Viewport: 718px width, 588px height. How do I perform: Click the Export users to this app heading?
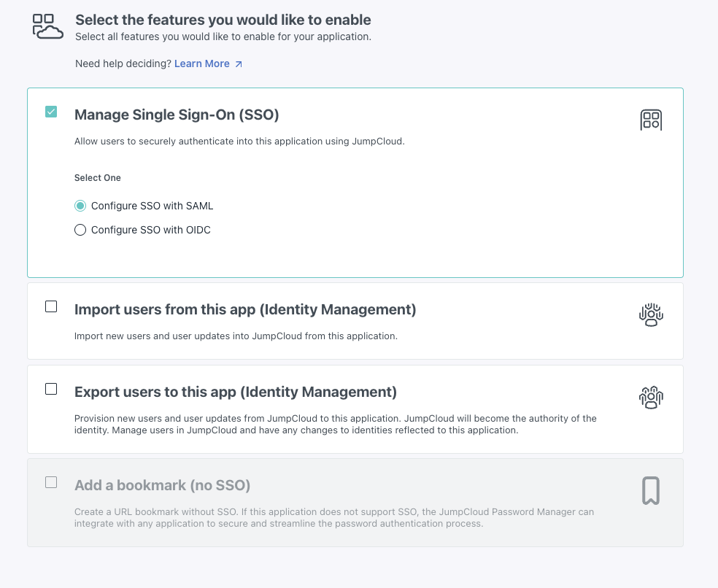pyautogui.click(x=236, y=392)
